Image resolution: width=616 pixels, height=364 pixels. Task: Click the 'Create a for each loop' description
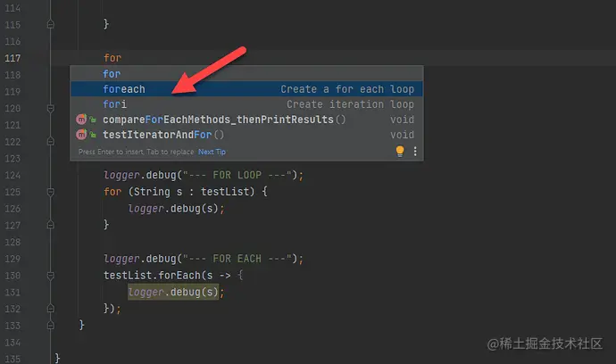point(347,89)
